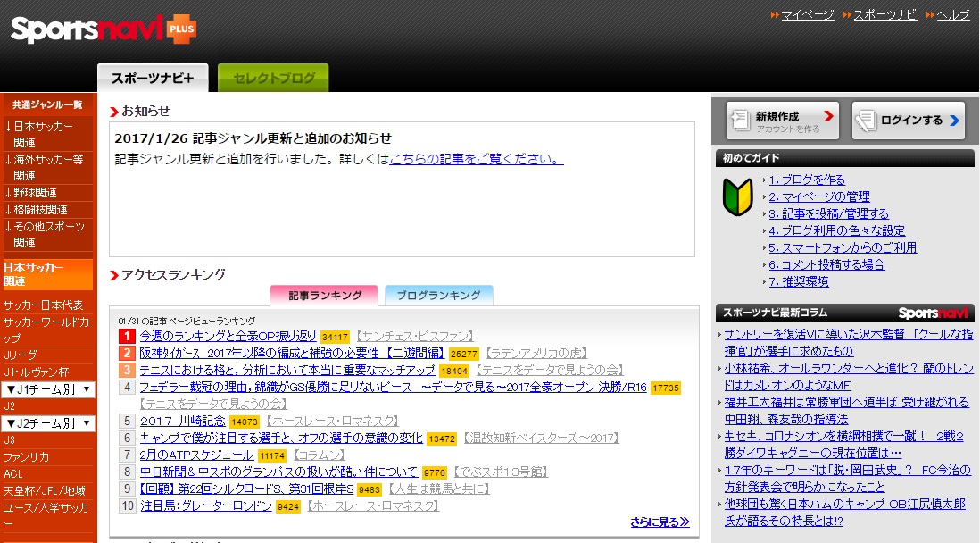Screen dimensions: 980x543
Task: Open the J1チーム別 dropdown
Action: click(x=49, y=389)
